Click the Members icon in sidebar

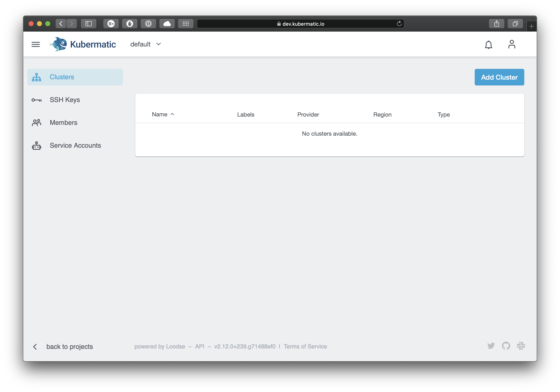tap(37, 122)
